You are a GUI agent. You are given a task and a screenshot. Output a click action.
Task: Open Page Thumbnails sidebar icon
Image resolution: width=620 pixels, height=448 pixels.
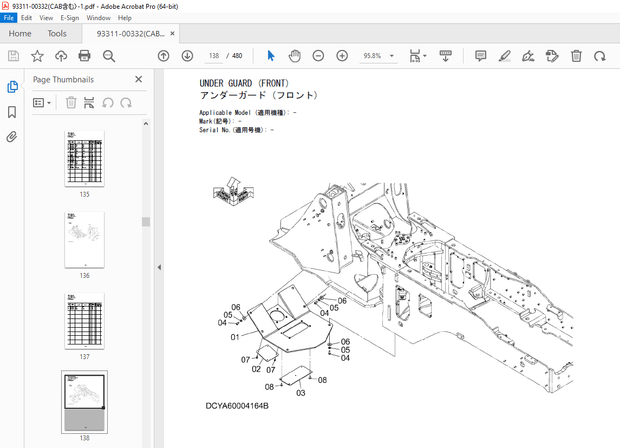point(12,87)
